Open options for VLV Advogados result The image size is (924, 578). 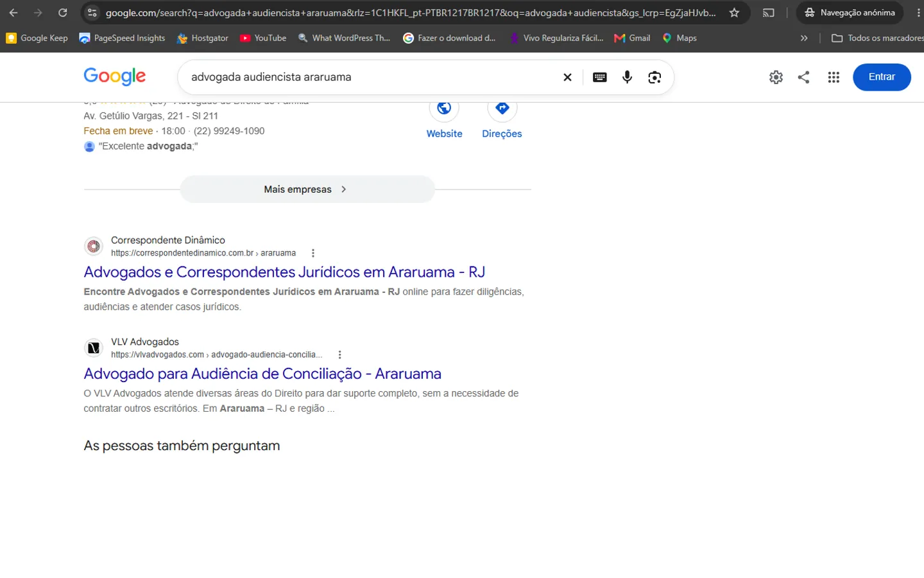tap(339, 355)
